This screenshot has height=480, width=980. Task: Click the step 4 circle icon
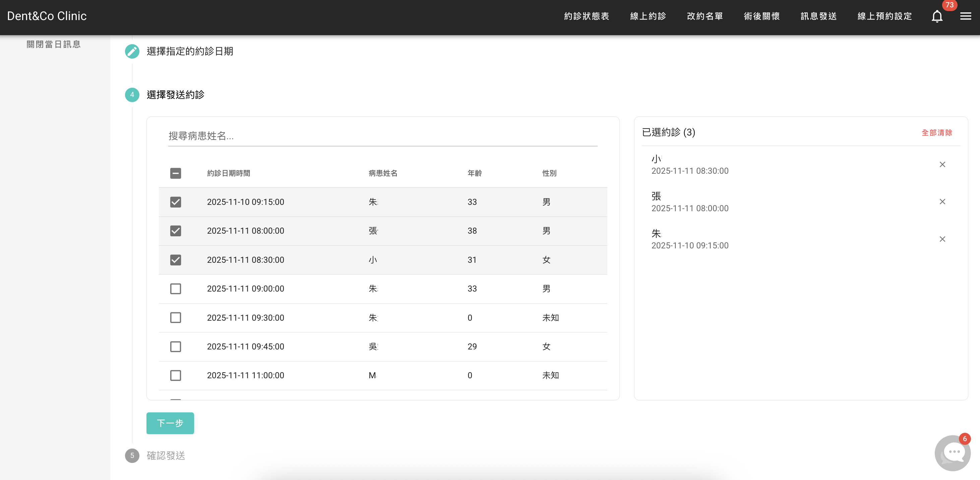pos(132,95)
